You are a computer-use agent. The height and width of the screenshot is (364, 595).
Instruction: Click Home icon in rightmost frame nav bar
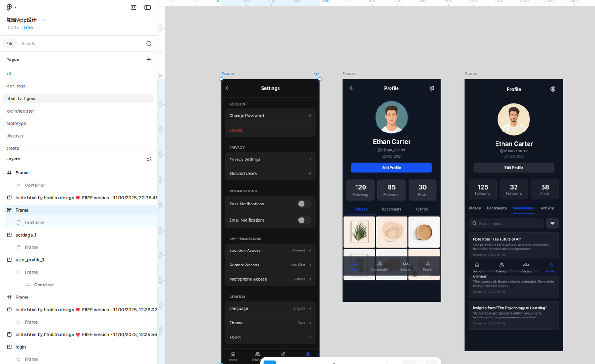click(477, 265)
